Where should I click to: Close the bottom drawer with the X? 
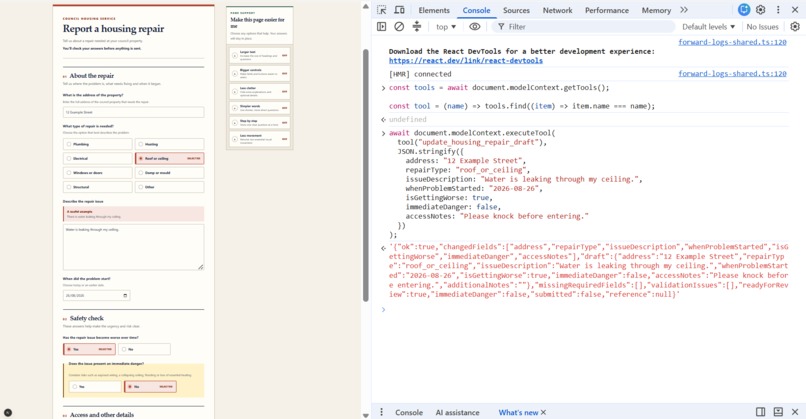[x=795, y=412]
